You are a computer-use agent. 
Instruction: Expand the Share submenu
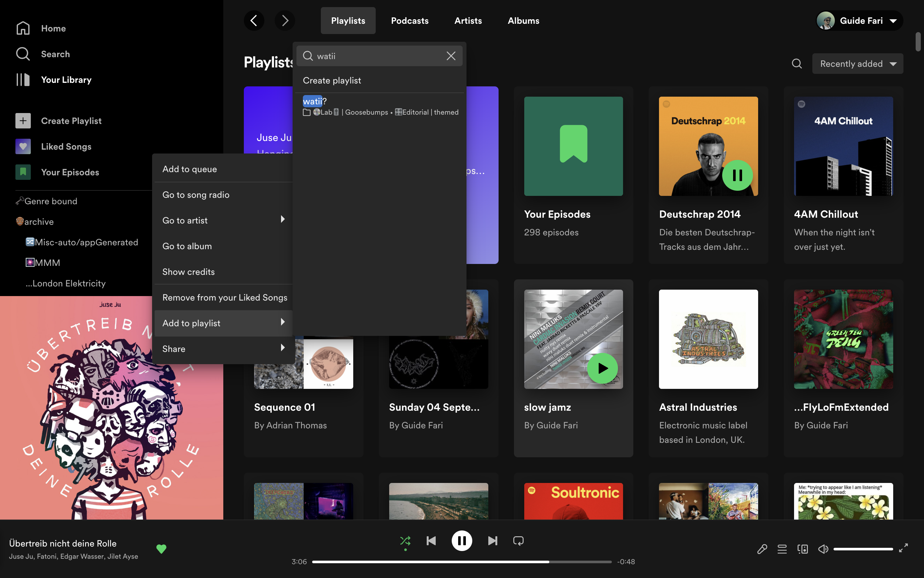(x=223, y=349)
